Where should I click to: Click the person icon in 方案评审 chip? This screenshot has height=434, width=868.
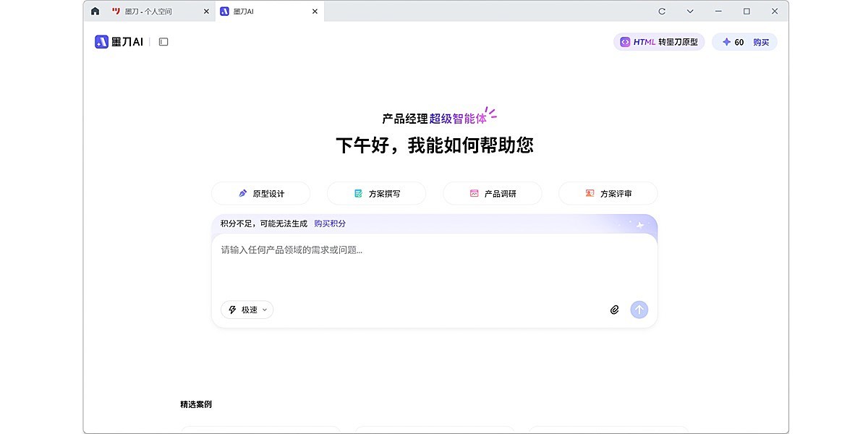click(x=590, y=193)
